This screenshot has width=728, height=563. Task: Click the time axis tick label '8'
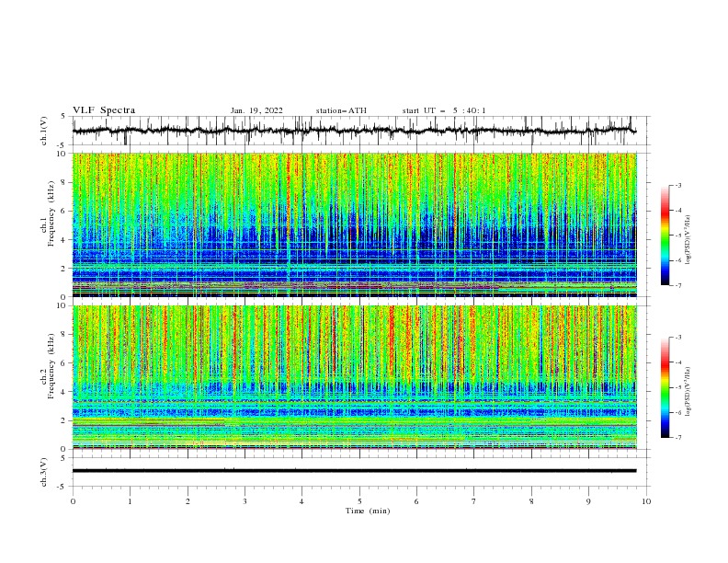pyautogui.click(x=531, y=501)
